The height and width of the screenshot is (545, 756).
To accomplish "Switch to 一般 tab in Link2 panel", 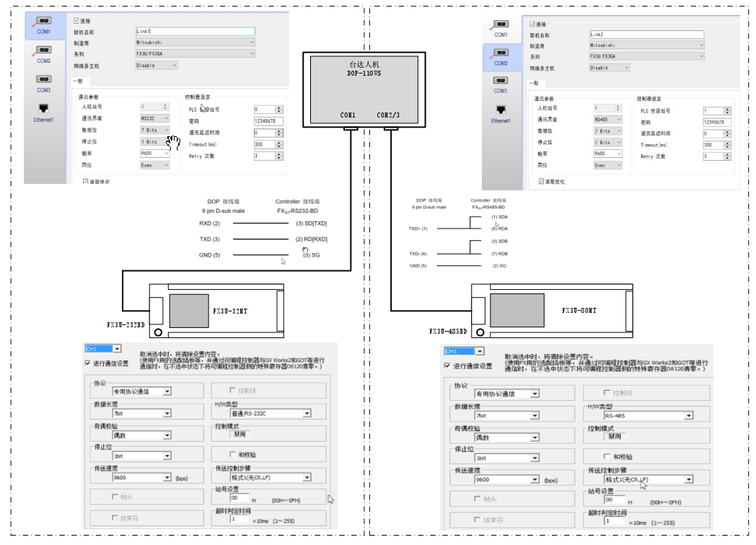I will [x=534, y=82].
